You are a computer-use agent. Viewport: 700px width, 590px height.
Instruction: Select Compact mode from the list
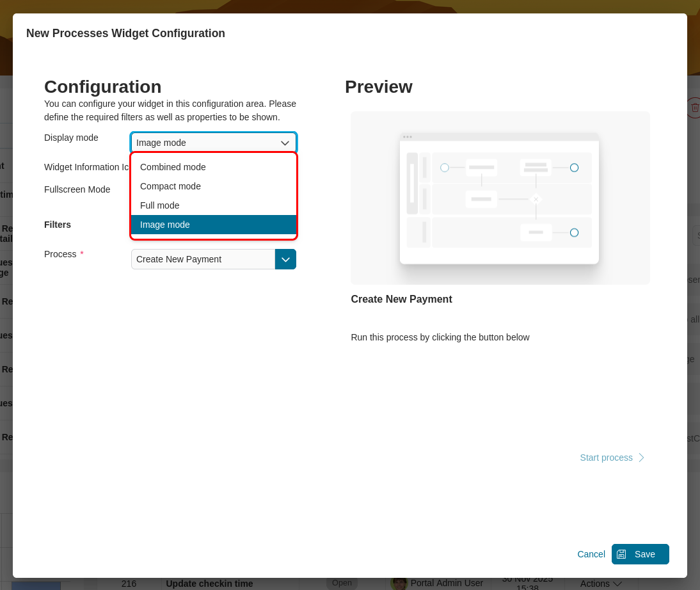click(170, 186)
